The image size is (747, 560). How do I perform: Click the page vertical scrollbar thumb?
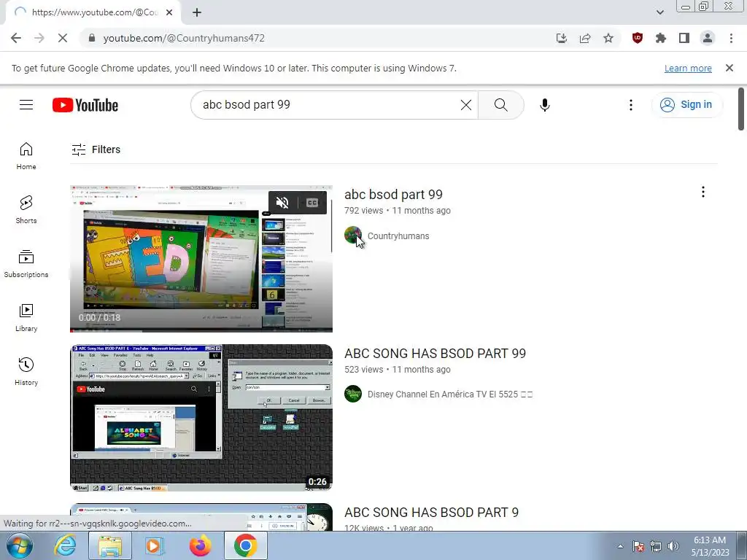tap(741, 109)
